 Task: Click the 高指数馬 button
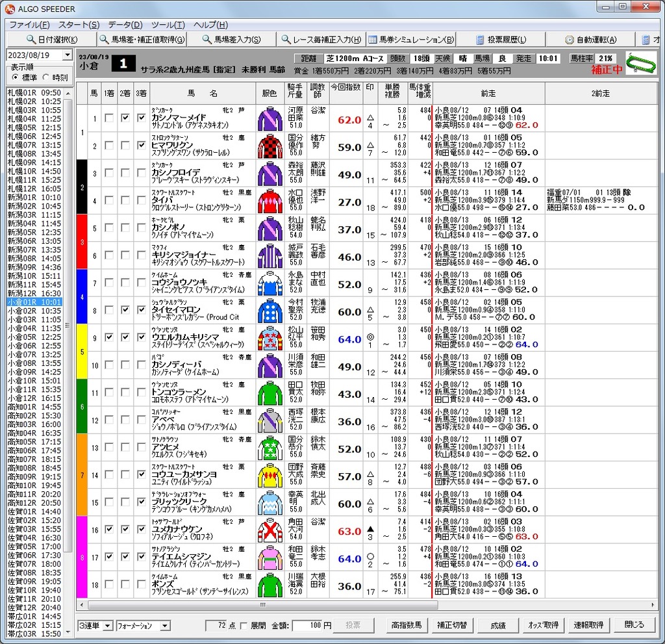click(407, 625)
